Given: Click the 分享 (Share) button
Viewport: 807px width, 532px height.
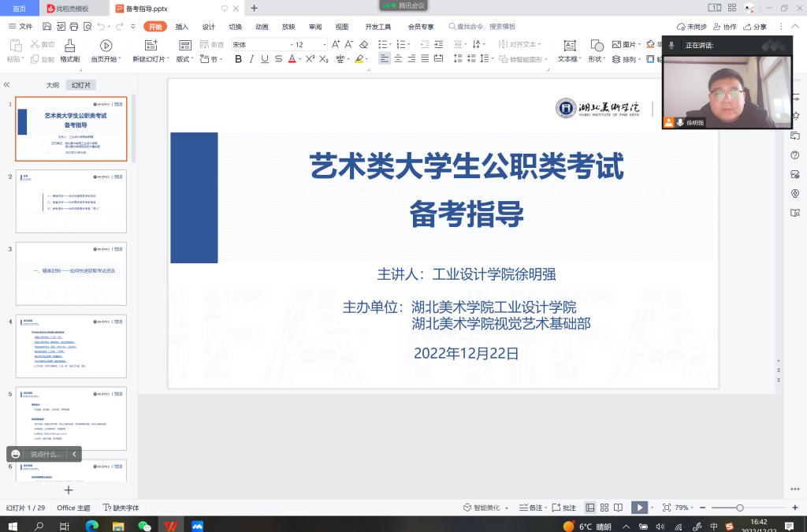Looking at the screenshot, I should pos(755,27).
